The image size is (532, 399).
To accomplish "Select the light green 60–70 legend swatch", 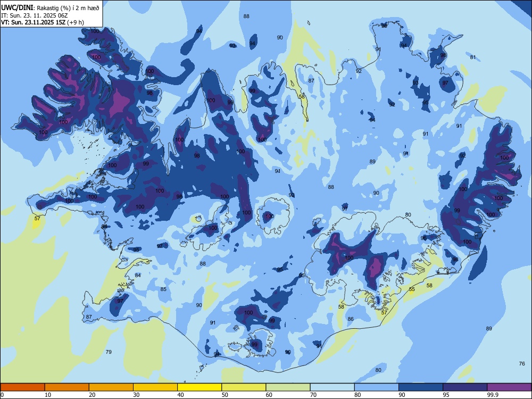I will 288,387.
